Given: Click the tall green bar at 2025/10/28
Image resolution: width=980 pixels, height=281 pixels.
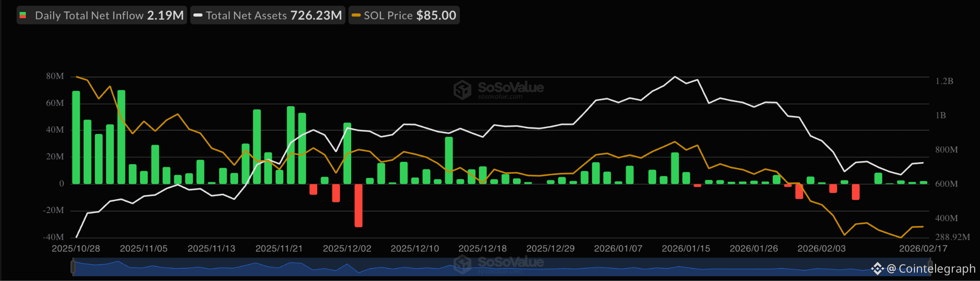Looking at the screenshot, I should coord(76,137).
